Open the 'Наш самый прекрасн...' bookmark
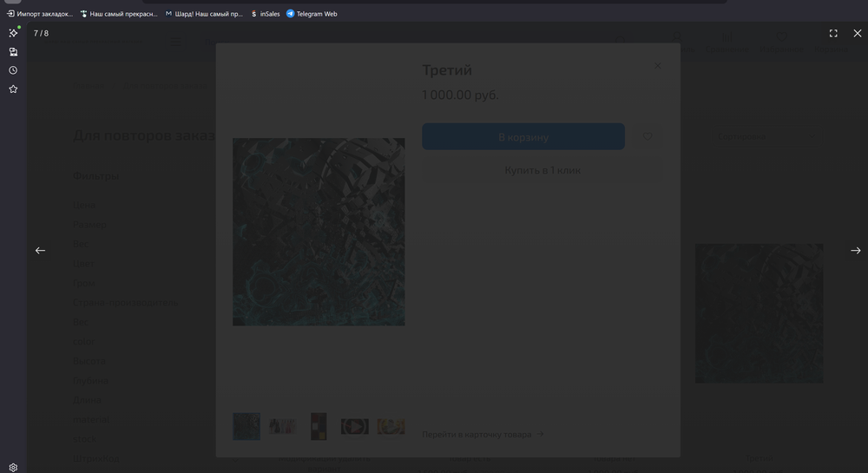 (119, 14)
